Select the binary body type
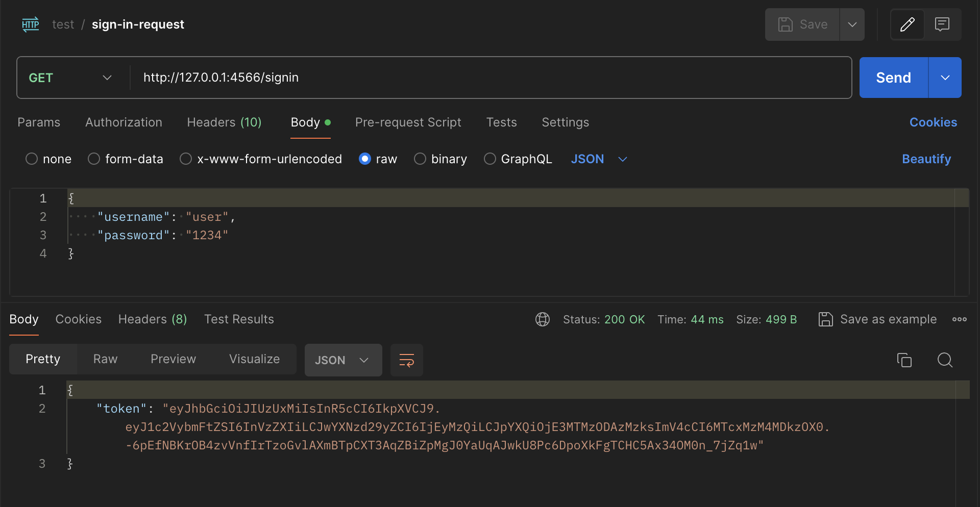The width and height of the screenshot is (980, 507). click(x=440, y=159)
